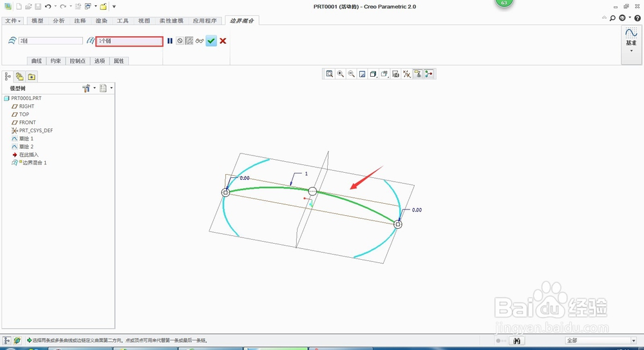
Task: Click the Close window folder icon
Action: 104,6
